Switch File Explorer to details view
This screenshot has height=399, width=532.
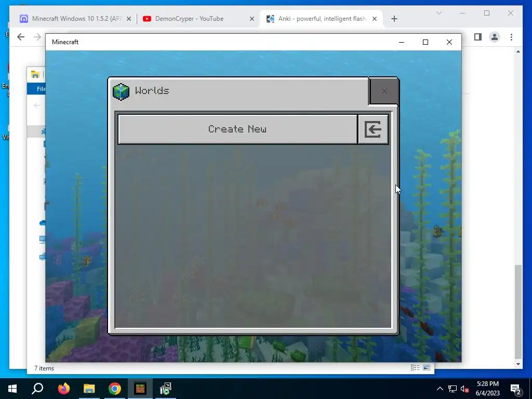415,368
